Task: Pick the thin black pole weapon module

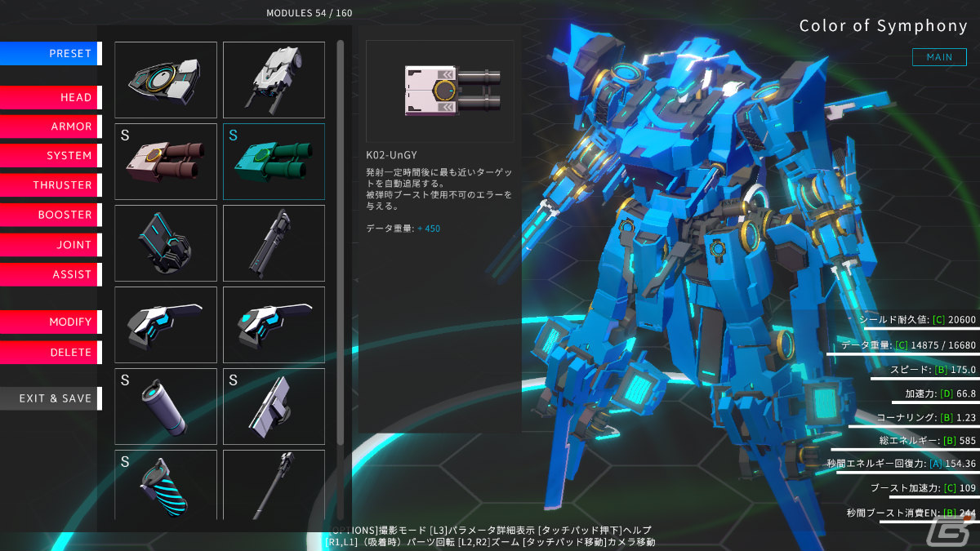Action: (274, 485)
